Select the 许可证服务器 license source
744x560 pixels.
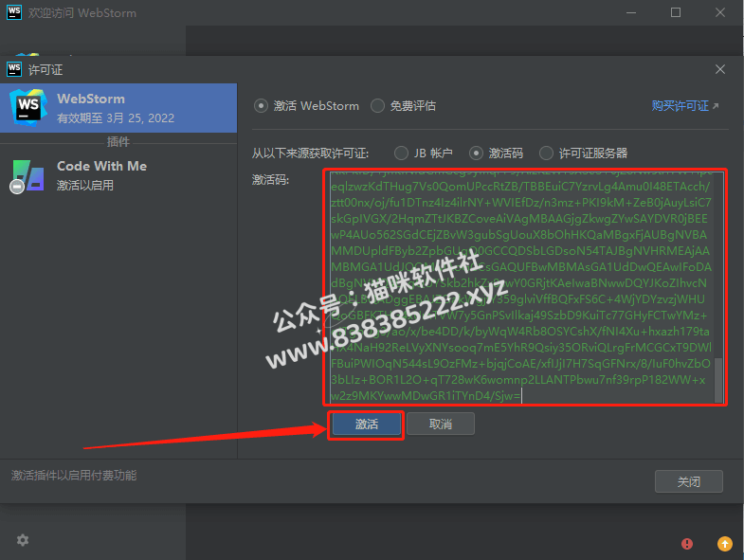(x=584, y=154)
